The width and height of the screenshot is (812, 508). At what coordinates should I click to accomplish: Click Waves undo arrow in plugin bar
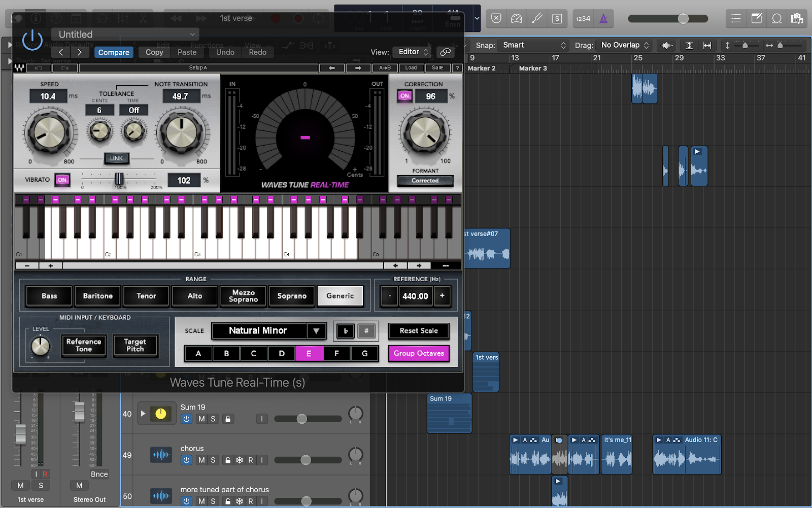click(x=39, y=67)
